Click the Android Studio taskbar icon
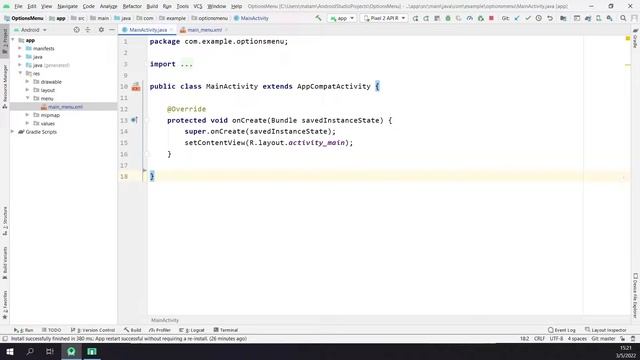Image resolution: width=640 pixels, height=360 pixels. point(71,351)
